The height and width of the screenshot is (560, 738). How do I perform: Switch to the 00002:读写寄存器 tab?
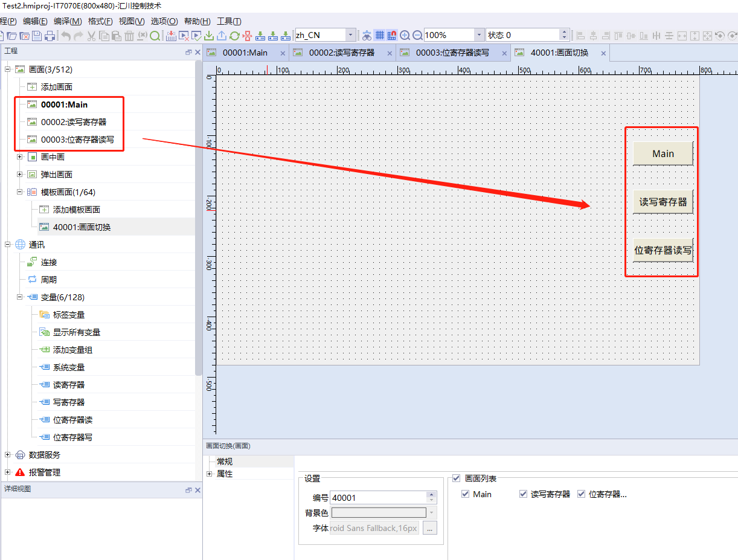pos(342,53)
